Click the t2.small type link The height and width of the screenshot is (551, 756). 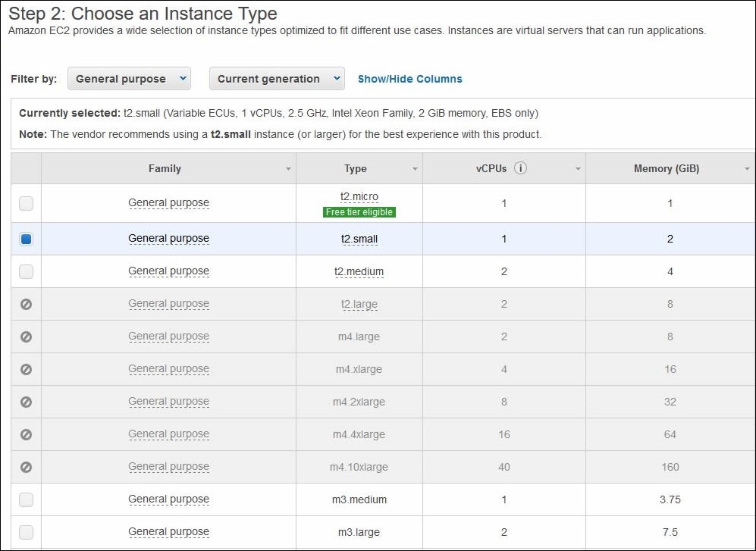(359, 239)
